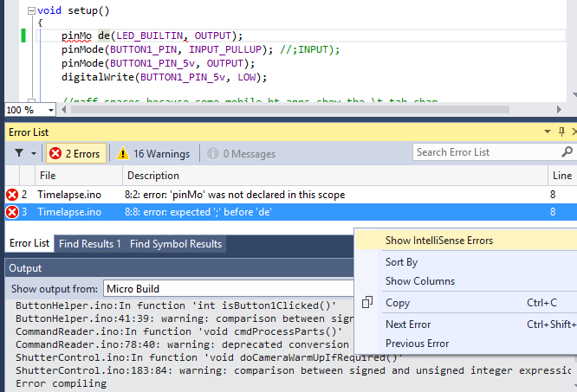Image resolution: width=577 pixels, height=392 pixels.
Task: Open the Error List filter funnel
Action: [x=19, y=153]
